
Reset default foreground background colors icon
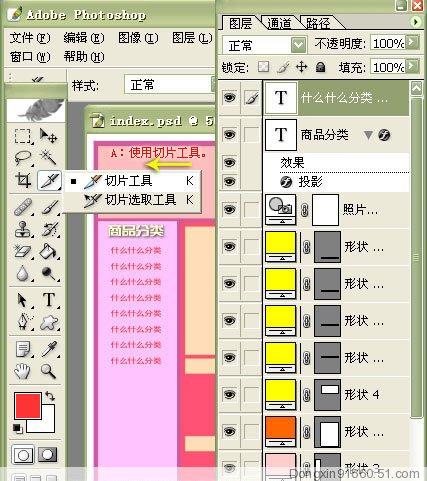pyautogui.click(x=17, y=428)
